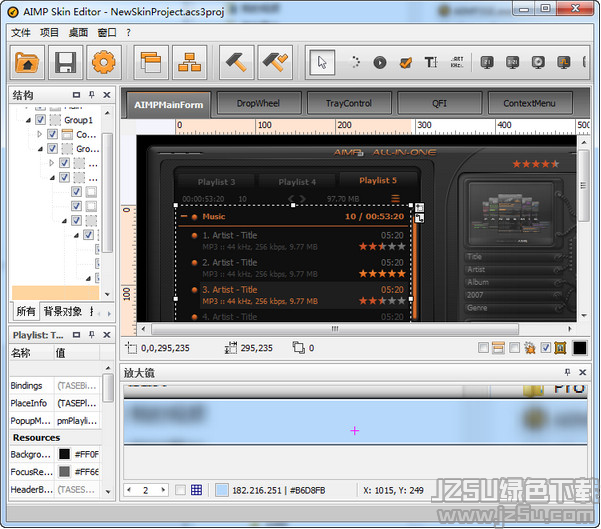
Task: Enable the blue grid view in magnifier
Action: coord(196,490)
